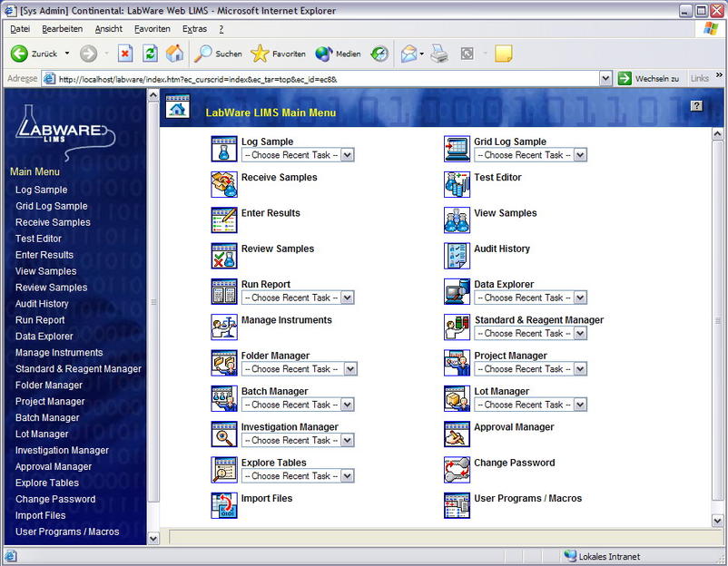Open the Data Explorer icon in main panel
This screenshot has width=728, height=566.
[x=457, y=292]
